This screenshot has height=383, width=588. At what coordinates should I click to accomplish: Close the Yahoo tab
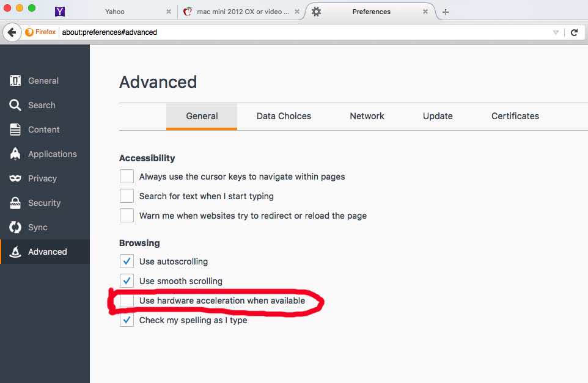169,12
